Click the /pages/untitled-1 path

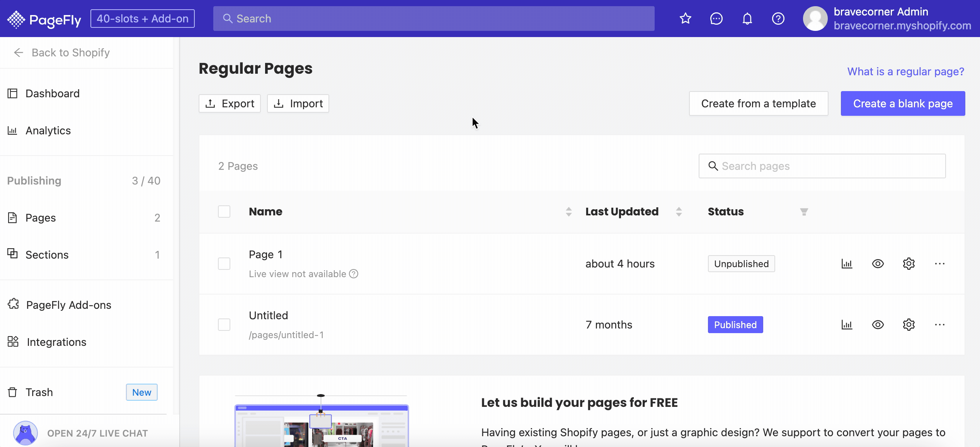[286, 335]
